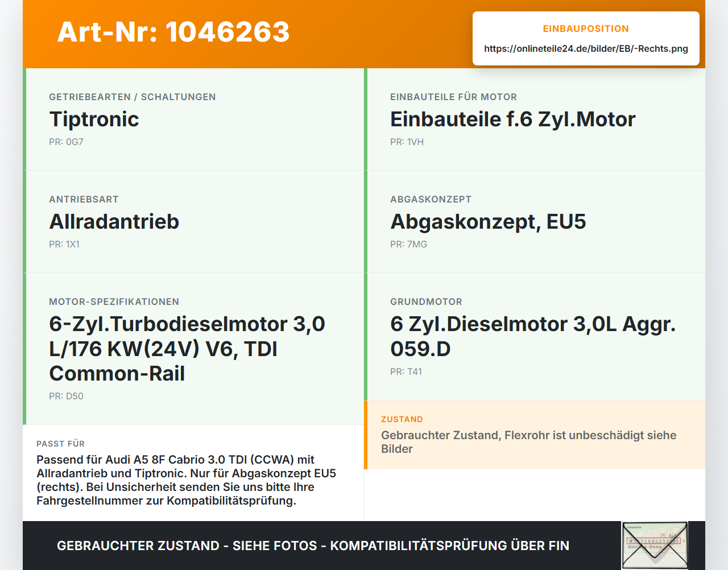Click the PR: 7MG code
The image size is (728, 570).
pos(408,244)
